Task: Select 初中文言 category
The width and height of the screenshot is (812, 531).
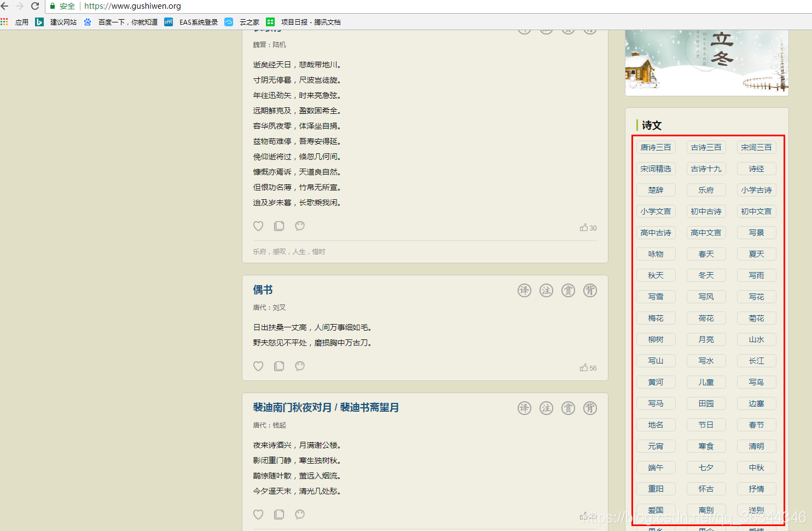Action: 757,211
